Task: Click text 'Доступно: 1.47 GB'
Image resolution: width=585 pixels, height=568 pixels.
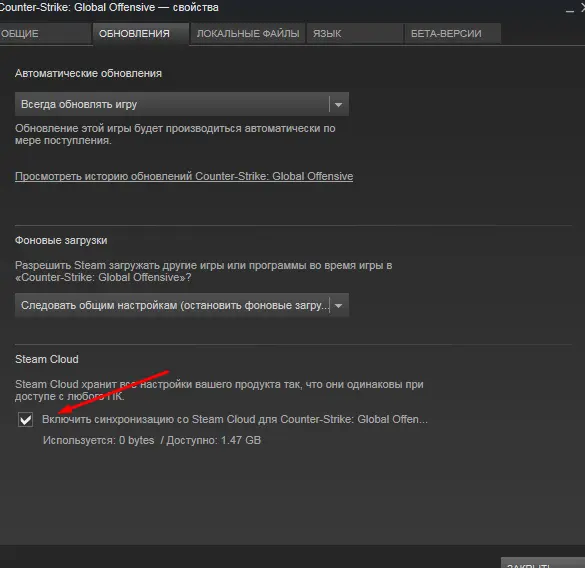Action: pos(213,440)
